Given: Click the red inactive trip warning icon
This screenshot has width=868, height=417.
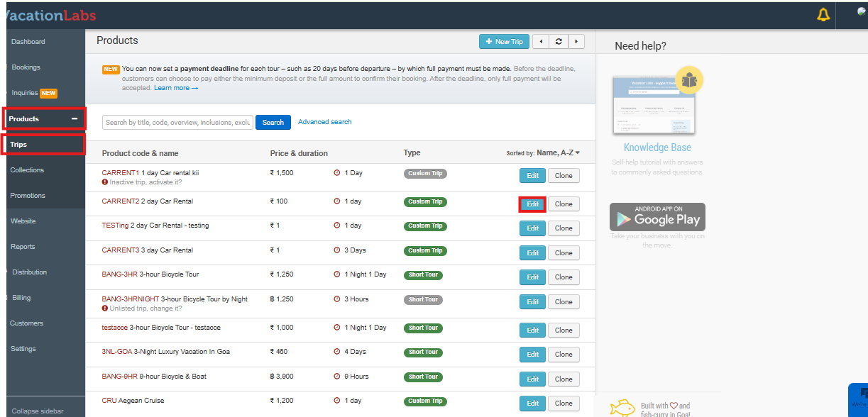Looking at the screenshot, I should point(105,182).
